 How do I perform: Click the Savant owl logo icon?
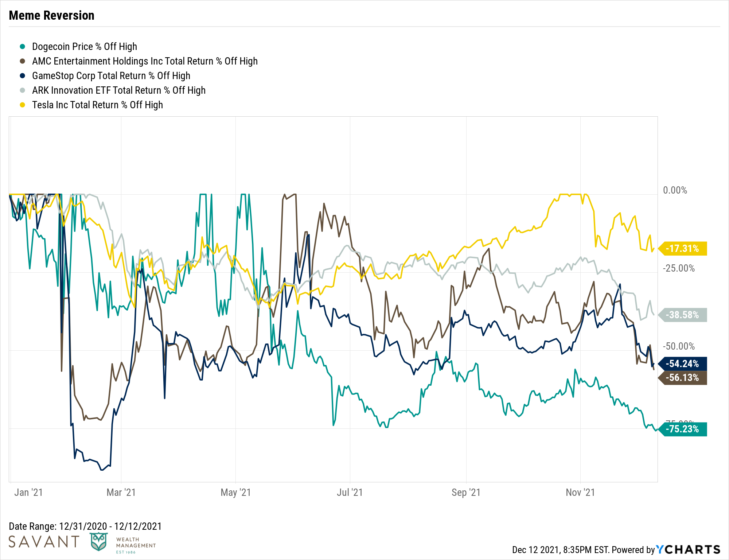coord(99,541)
